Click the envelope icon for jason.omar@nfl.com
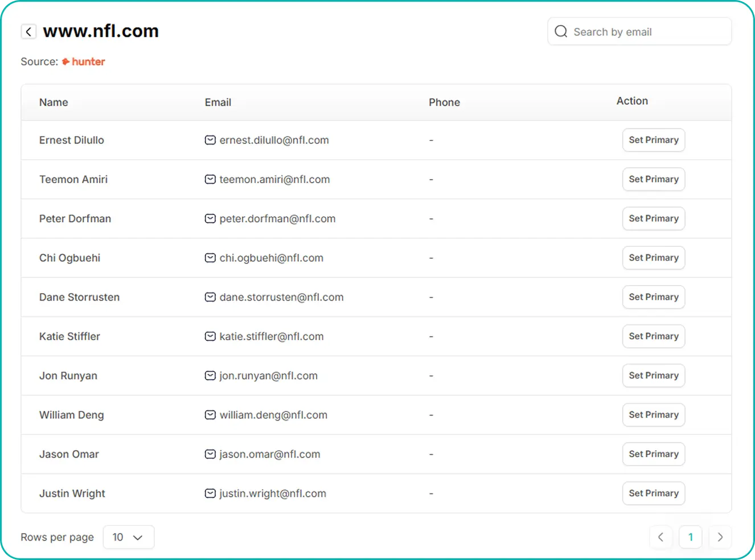Image resolution: width=755 pixels, height=560 pixels. tap(210, 454)
